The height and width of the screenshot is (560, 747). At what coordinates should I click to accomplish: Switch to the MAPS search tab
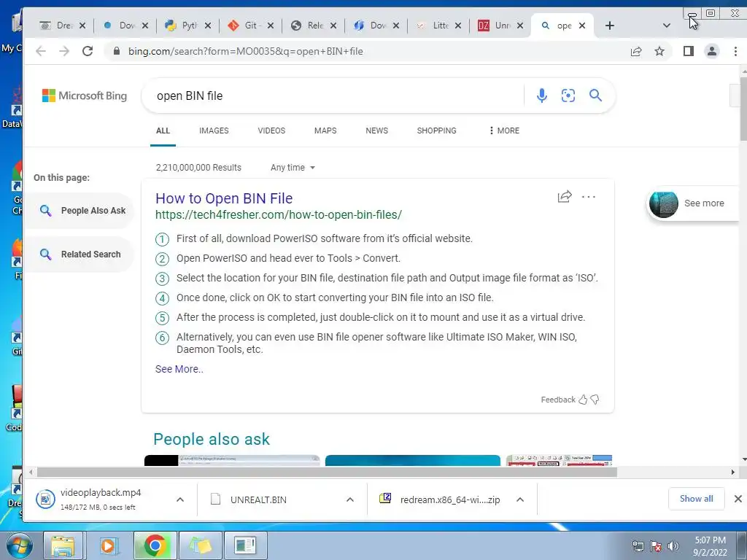point(325,131)
